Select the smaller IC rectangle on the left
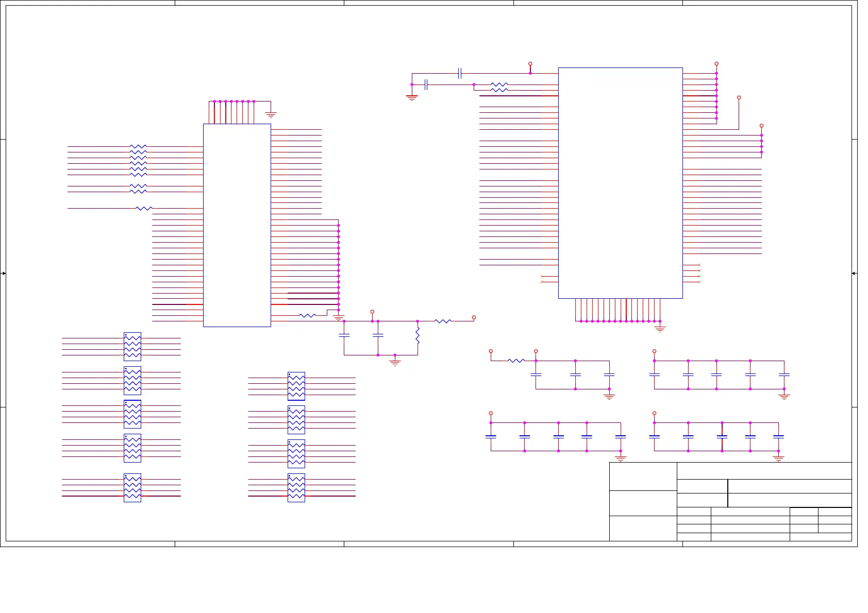868x613 pixels. [237, 225]
